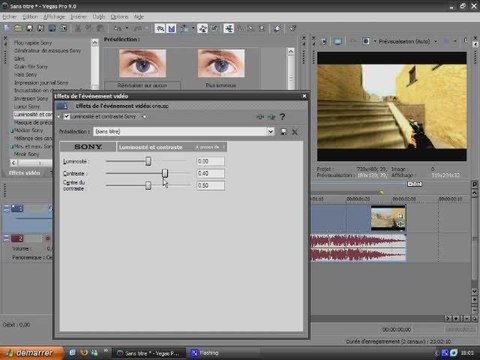Click the Save As toolbar icon
This screenshot has height=360, width=480.
pos(41,28)
